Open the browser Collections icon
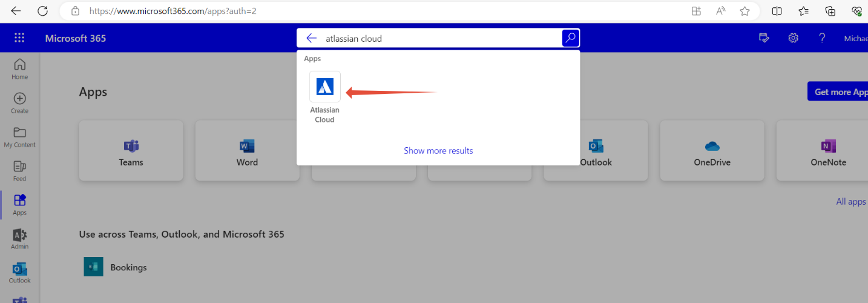Screen dimensions: 868x303 [830, 11]
